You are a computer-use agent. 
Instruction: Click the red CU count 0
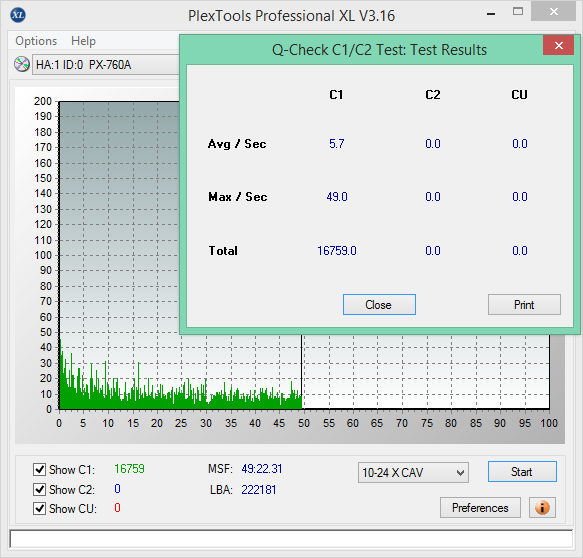click(x=117, y=507)
